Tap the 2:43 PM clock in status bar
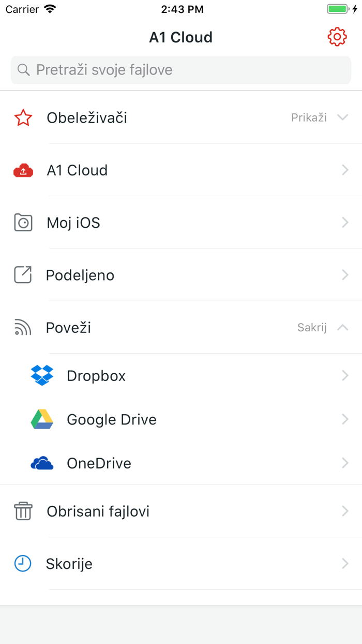The height and width of the screenshot is (644, 362). tap(182, 9)
